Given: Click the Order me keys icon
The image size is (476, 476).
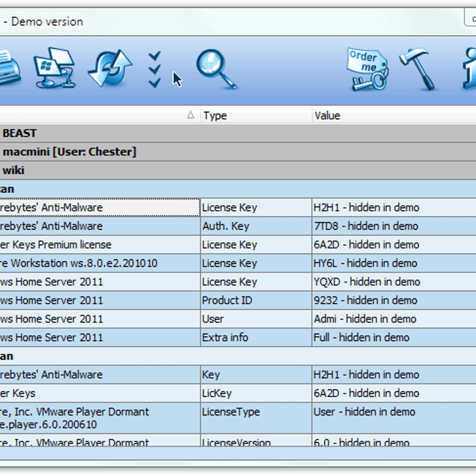Looking at the screenshot, I should (368, 69).
